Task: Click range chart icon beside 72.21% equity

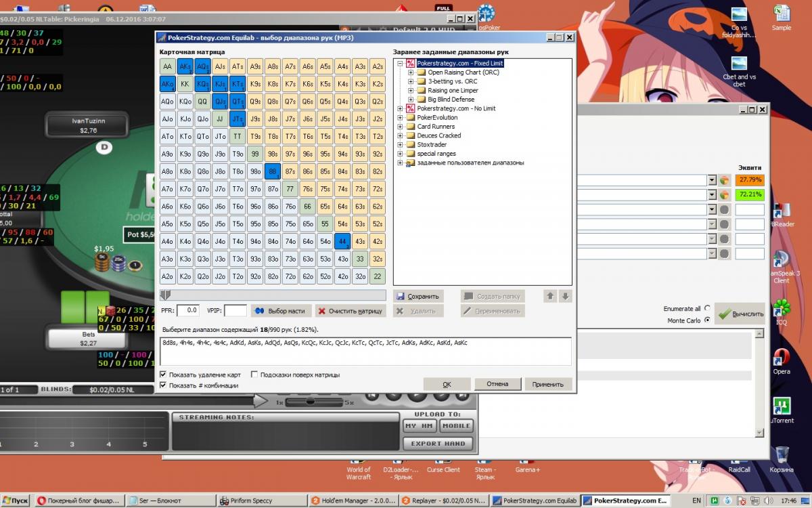Action: click(725, 195)
